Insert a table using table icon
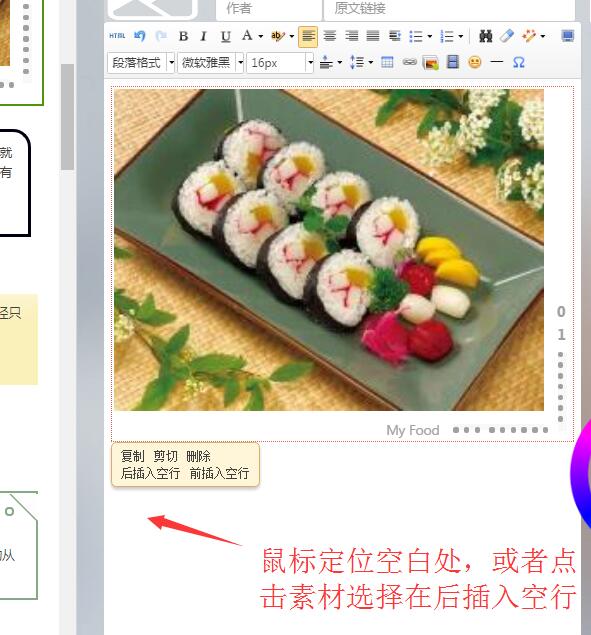Image resolution: width=591 pixels, height=635 pixels. [x=387, y=62]
